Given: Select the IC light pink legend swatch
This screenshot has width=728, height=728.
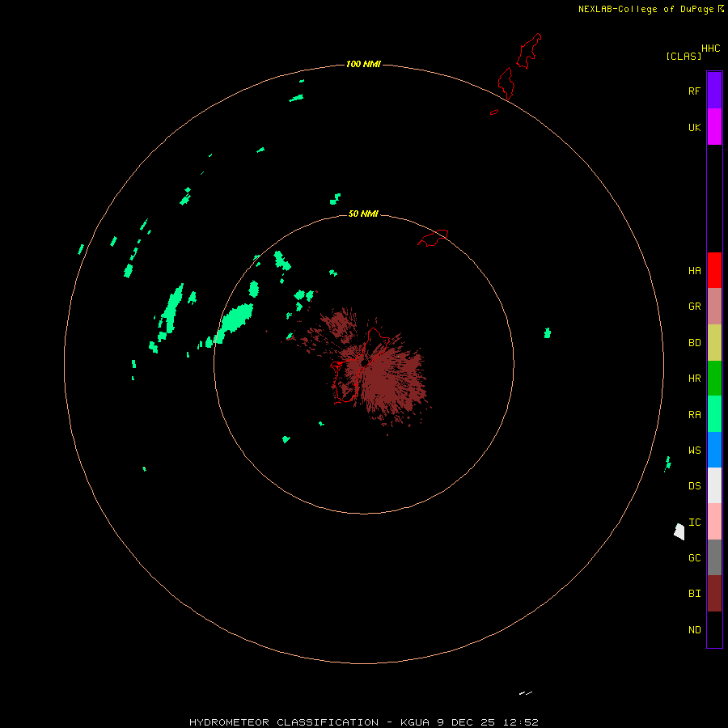Looking at the screenshot, I should [714, 522].
